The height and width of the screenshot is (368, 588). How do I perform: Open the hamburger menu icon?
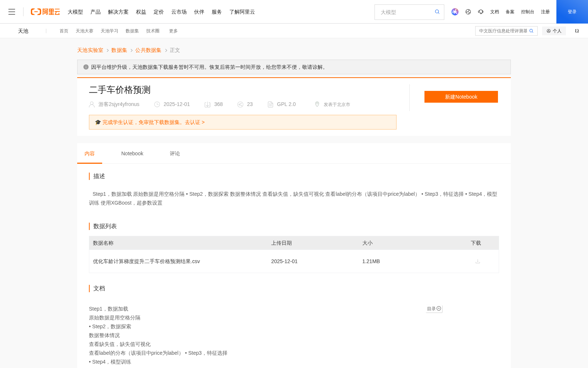tap(12, 12)
